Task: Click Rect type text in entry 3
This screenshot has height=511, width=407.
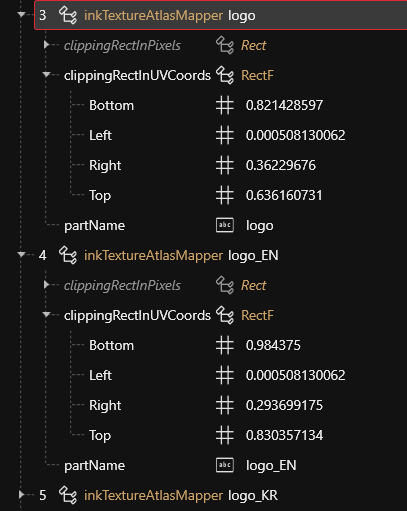Action: 254,45
